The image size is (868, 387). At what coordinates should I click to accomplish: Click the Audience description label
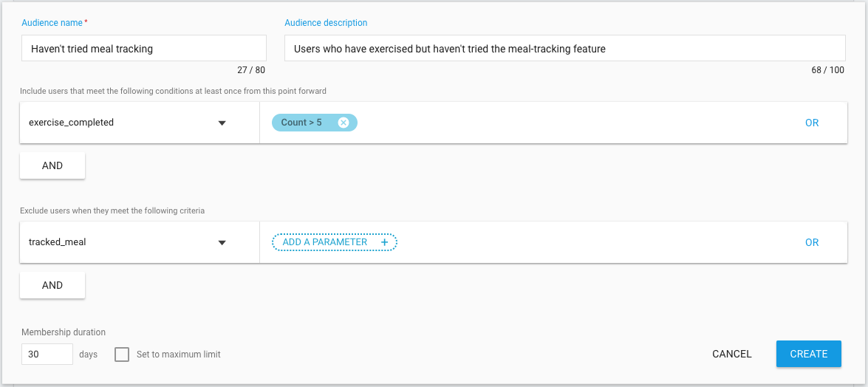tap(326, 23)
